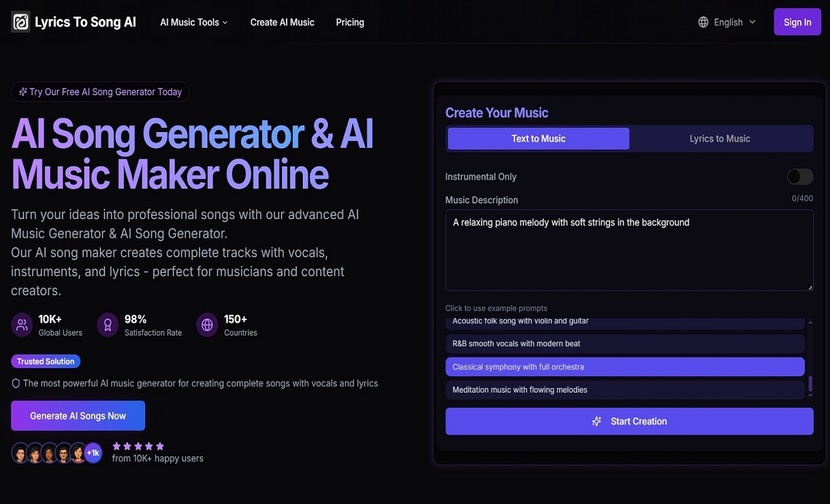The height and width of the screenshot is (504, 830).
Task: Select the Text to Music tab
Action: click(x=538, y=138)
